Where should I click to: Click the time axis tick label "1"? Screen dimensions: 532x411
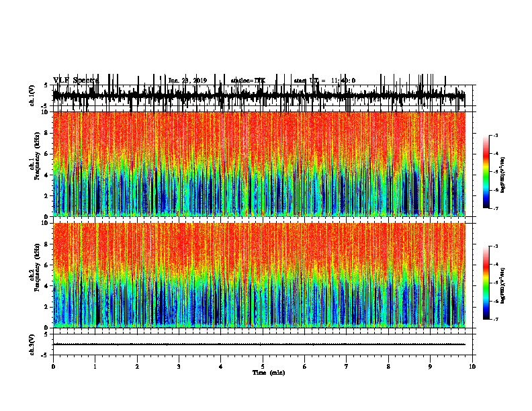point(95,367)
